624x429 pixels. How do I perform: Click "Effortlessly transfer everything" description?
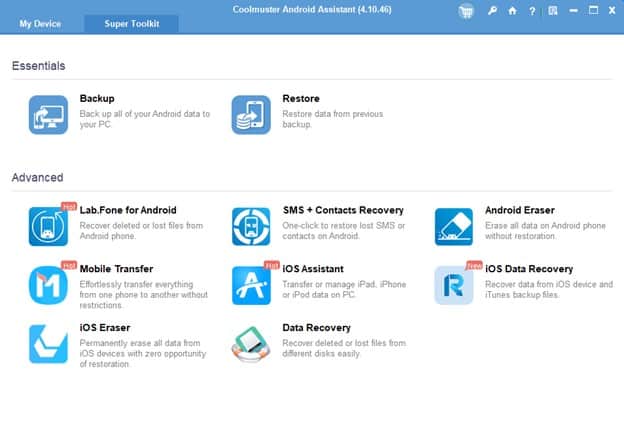pos(144,295)
